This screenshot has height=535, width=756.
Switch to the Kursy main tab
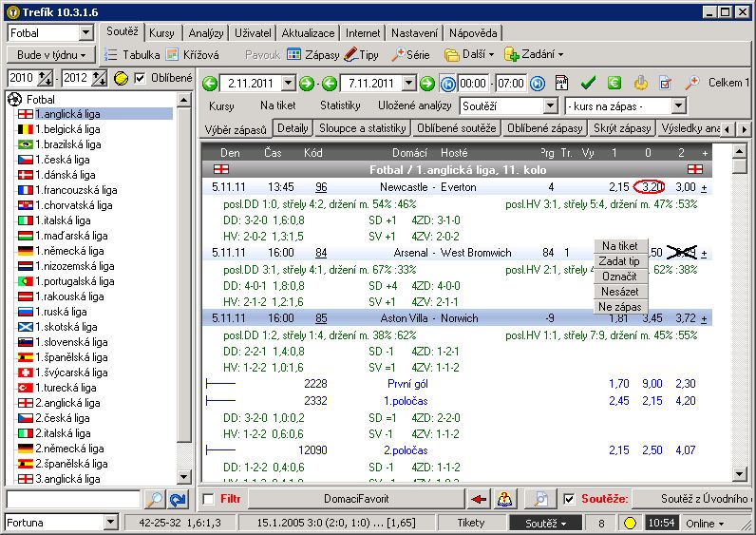[161, 33]
